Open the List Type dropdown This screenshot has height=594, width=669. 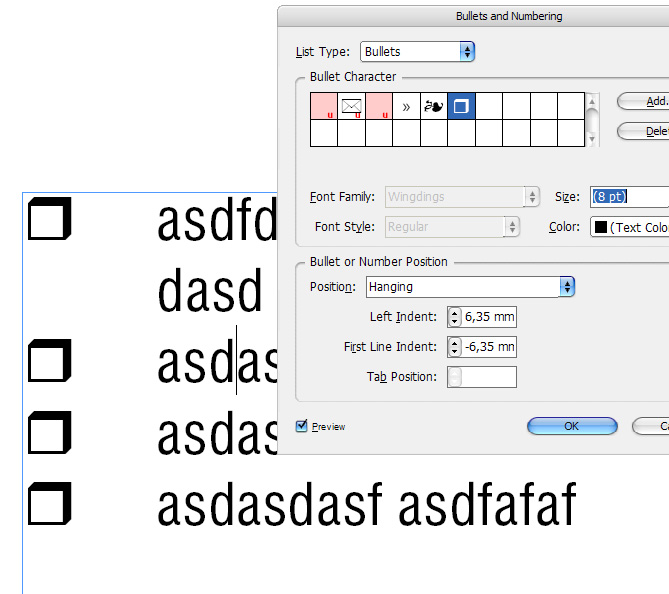tap(417, 52)
